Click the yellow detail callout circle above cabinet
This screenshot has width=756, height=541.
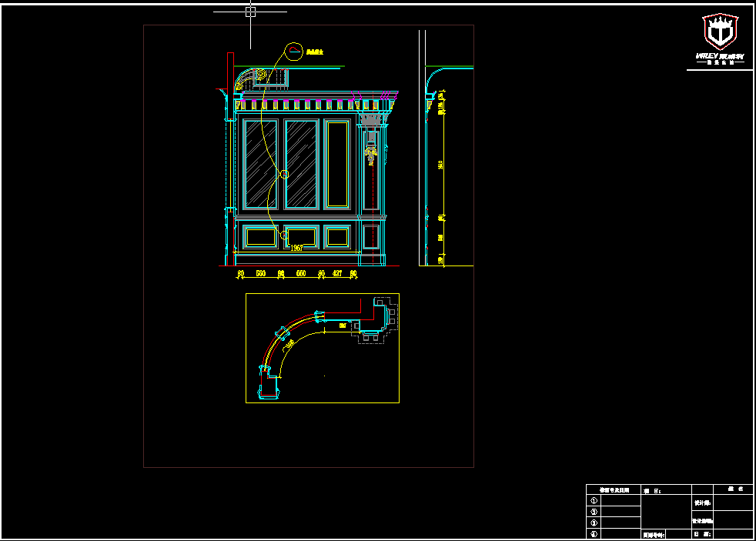click(293, 52)
